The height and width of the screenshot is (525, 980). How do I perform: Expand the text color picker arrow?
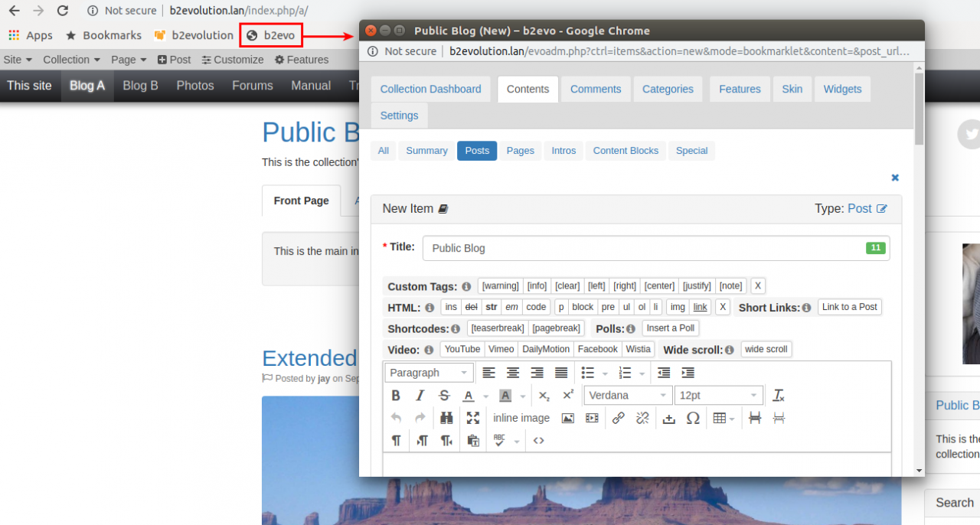click(x=485, y=396)
